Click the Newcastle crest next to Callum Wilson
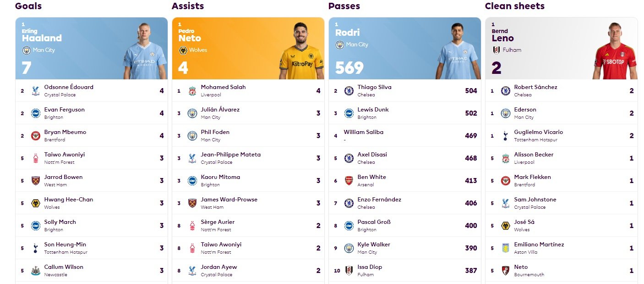This screenshot has height=284, width=644. (x=36, y=271)
